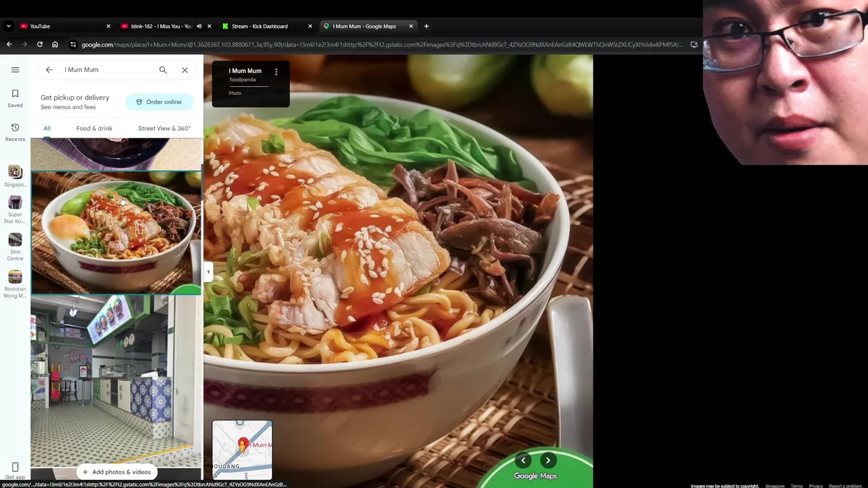The height and width of the screenshot is (488, 868).
Task: Click the foodpanda attribution link
Action: pyautogui.click(x=242, y=79)
